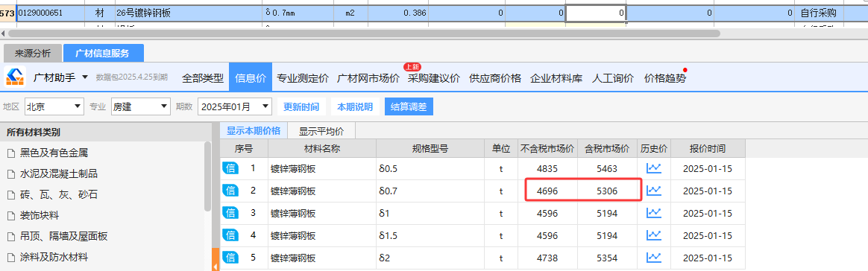Open the 地区 dropdown showing 北京
This screenshot has width=868, height=271.
(54, 106)
